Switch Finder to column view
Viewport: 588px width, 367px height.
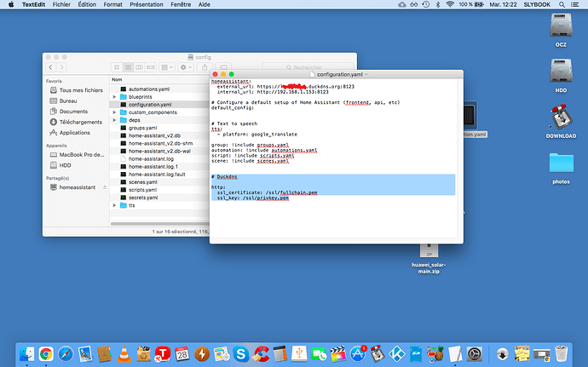(139, 67)
